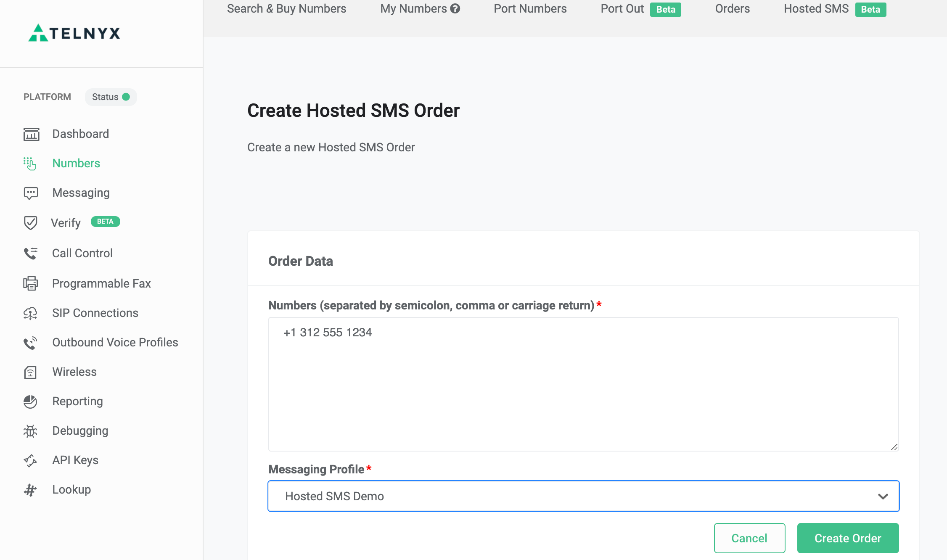Click the Dashboard sidebar icon
Image resolution: width=947 pixels, height=560 pixels.
31,134
